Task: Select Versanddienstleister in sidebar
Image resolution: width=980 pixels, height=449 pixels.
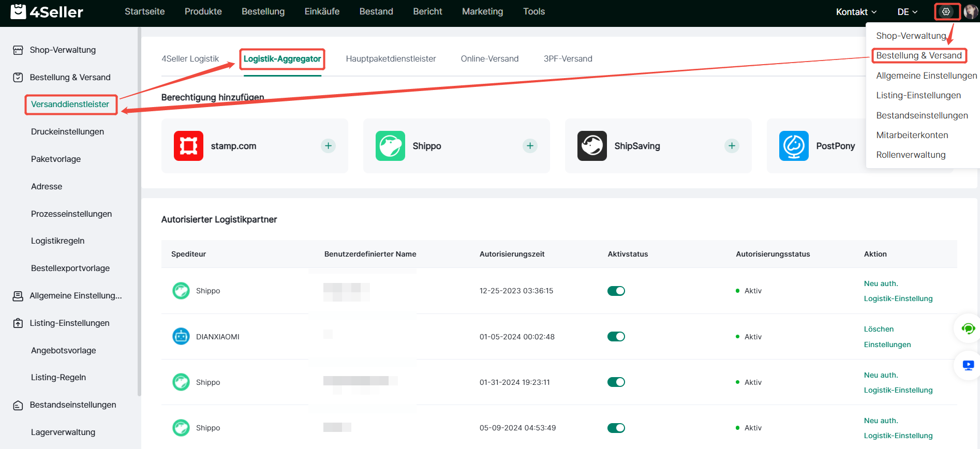Action: (x=70, y=104)
